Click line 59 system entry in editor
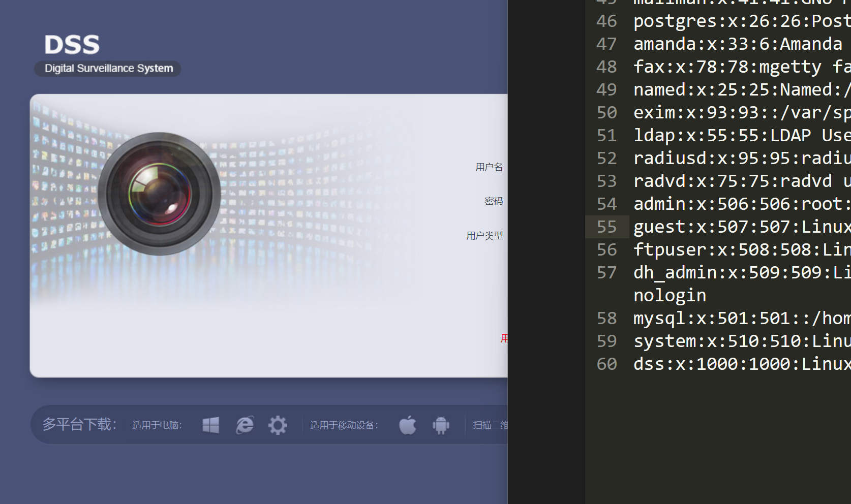This screenshot has width=851, height=504. coord(742,341)
